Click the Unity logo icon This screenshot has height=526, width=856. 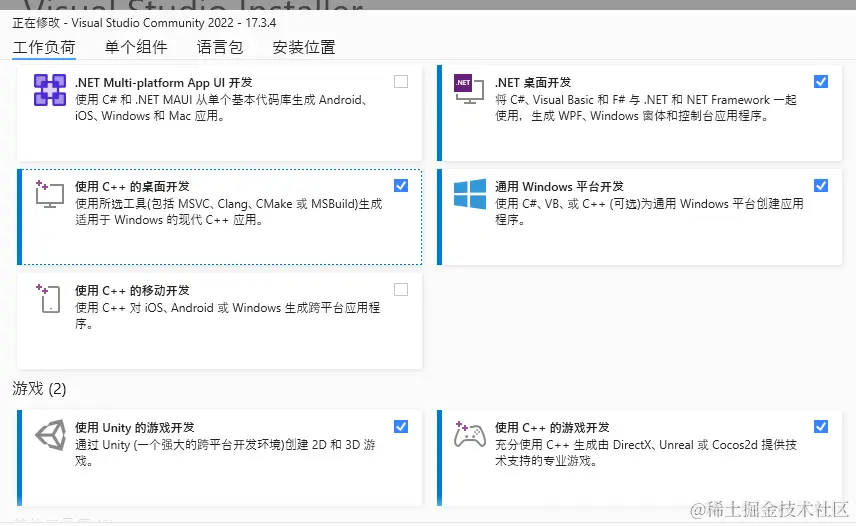coord(50,435)
